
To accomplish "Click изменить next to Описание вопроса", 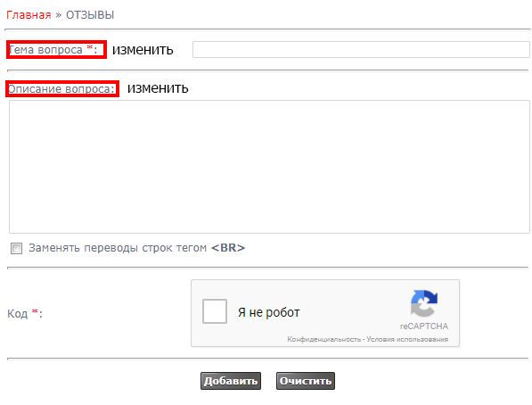I will point(158,88).
